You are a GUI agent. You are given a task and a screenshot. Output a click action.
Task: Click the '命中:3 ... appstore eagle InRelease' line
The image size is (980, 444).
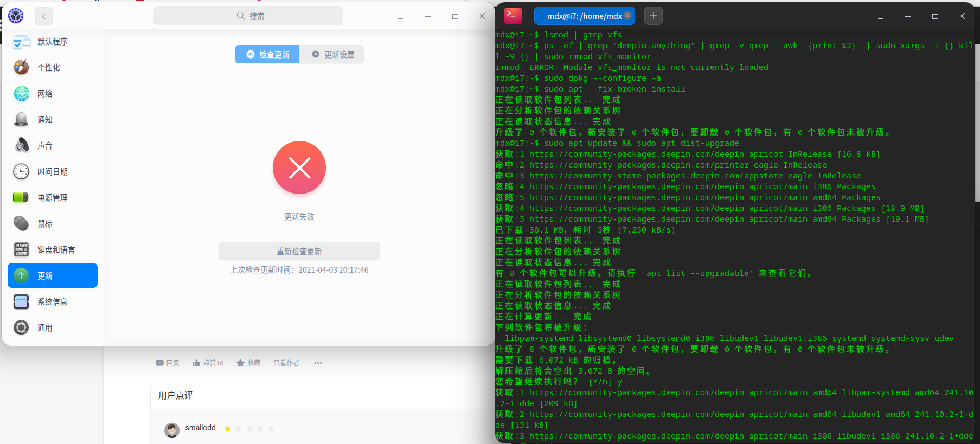(x=678, y=176)
